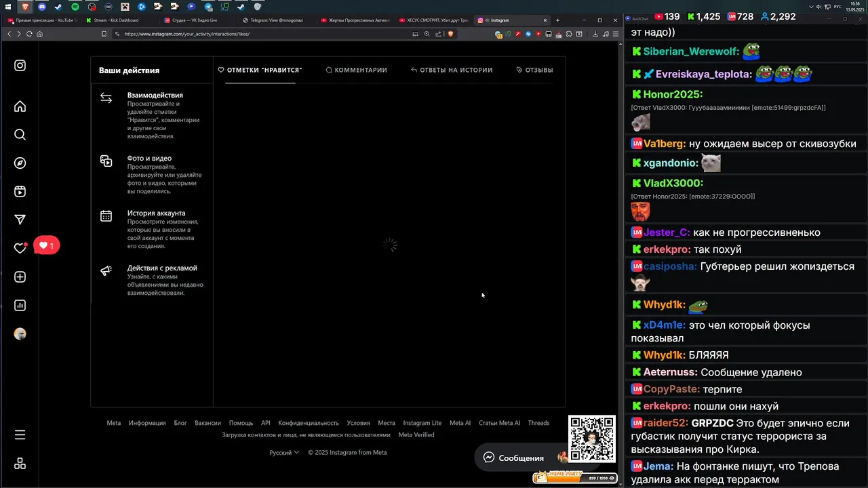Open Notifications heart icon in sidebar
This screenshot has height=488, width=868.
click(x=20, y=248)
